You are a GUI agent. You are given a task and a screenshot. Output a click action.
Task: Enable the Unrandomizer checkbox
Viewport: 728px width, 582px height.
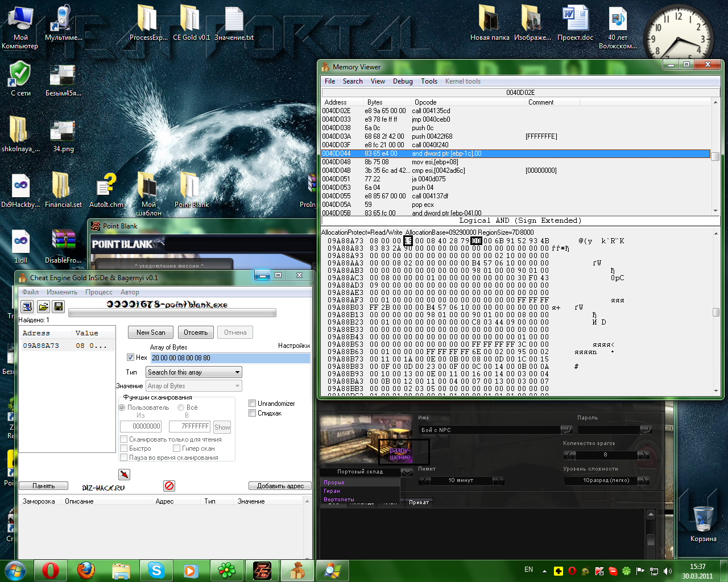pos(252,404)
